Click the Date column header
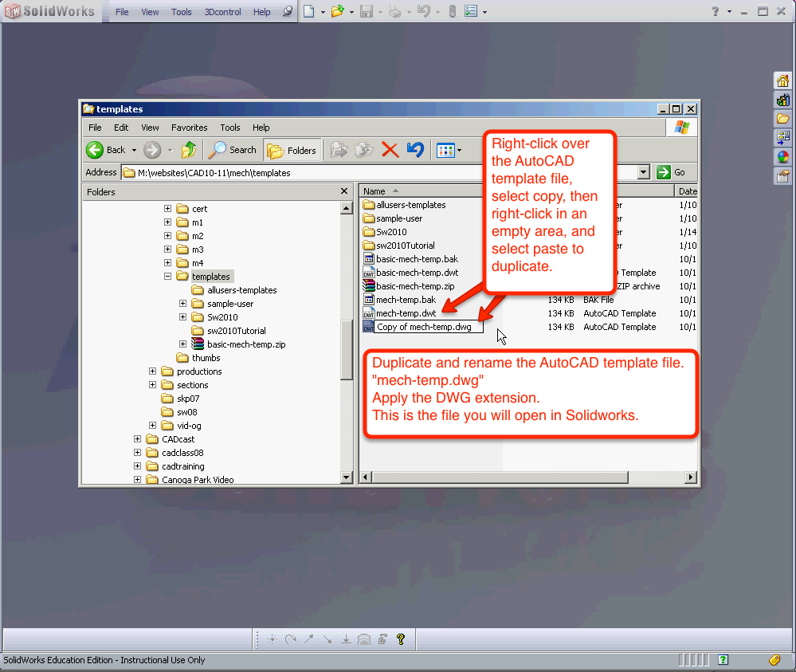The height and width of the screenshot is (672, 796). pos(686,191)
